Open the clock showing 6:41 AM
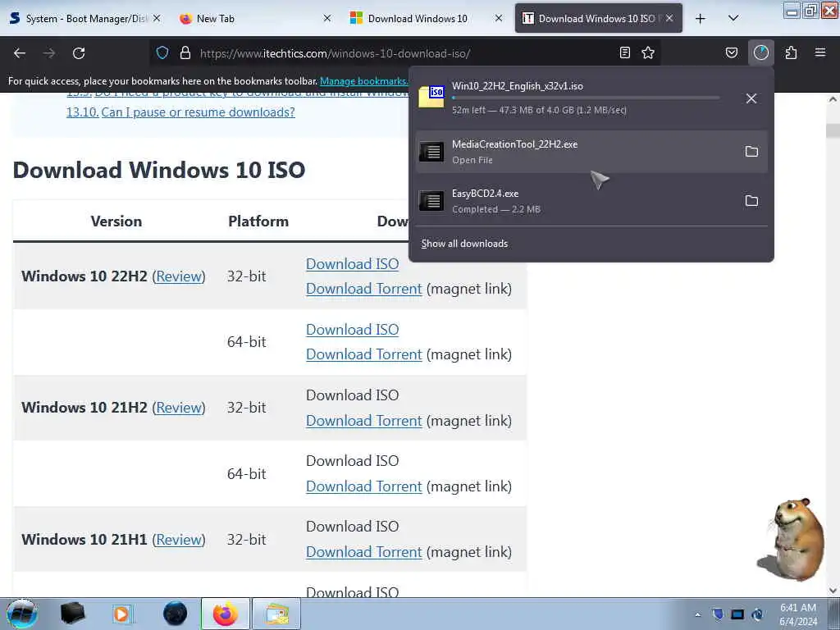This screenshot has width=840, height=630. point(798,614)
